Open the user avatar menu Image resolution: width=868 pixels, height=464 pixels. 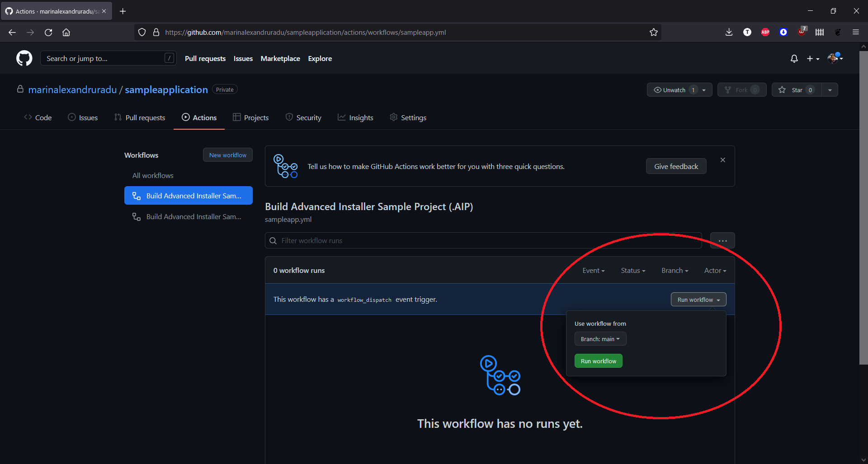[x=835, y=58]
